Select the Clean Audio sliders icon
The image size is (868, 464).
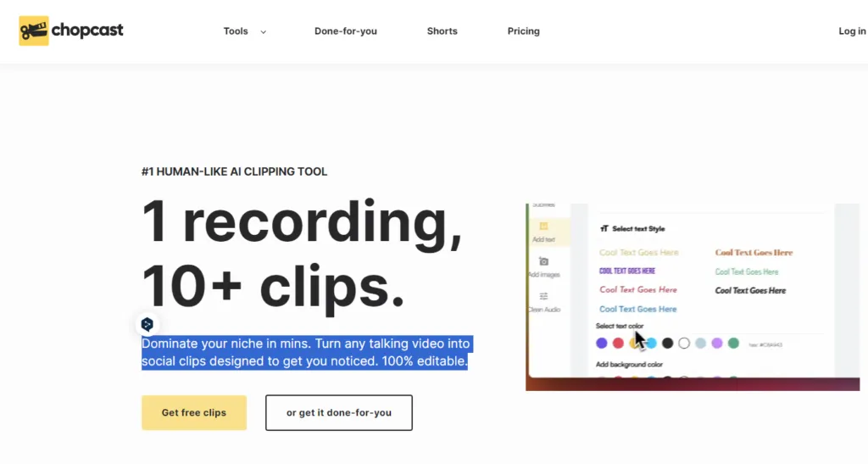[543, 296]
